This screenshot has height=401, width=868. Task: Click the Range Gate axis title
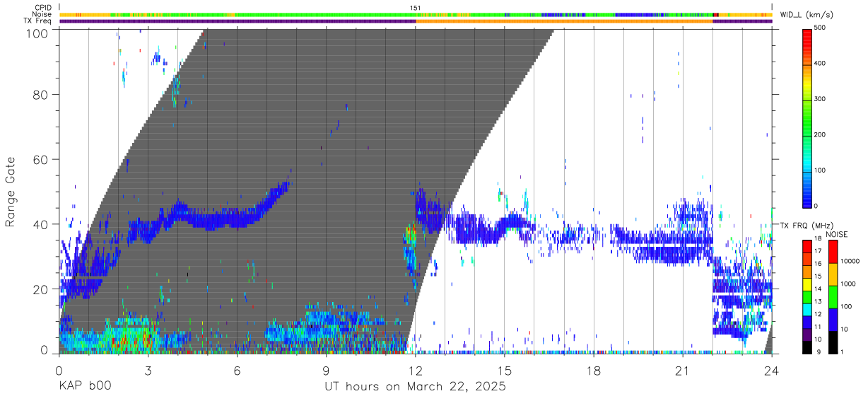click(x=11, y=192)
